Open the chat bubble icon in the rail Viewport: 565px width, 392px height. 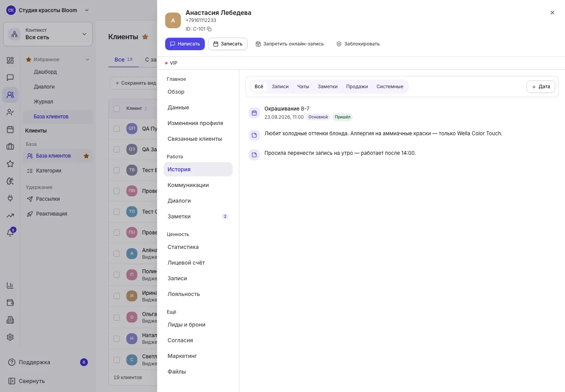point(10,78)
